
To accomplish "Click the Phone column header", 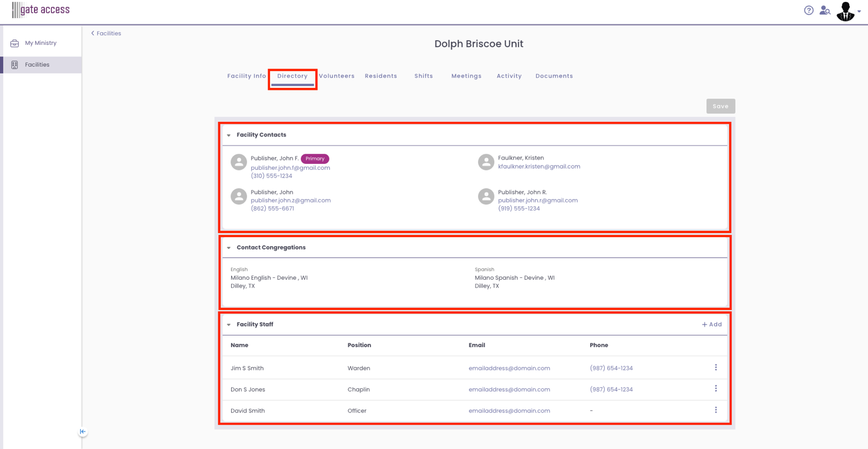I will [x=599, y=345].
